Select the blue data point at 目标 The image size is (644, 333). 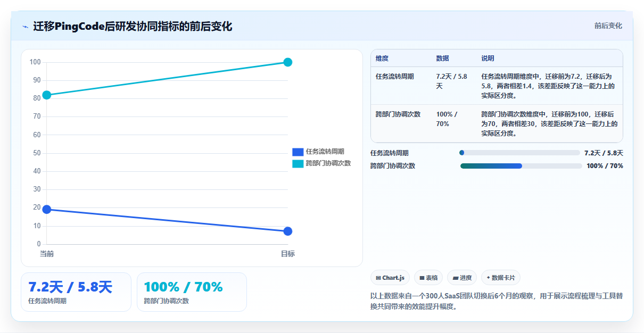[x=288, y=231]
